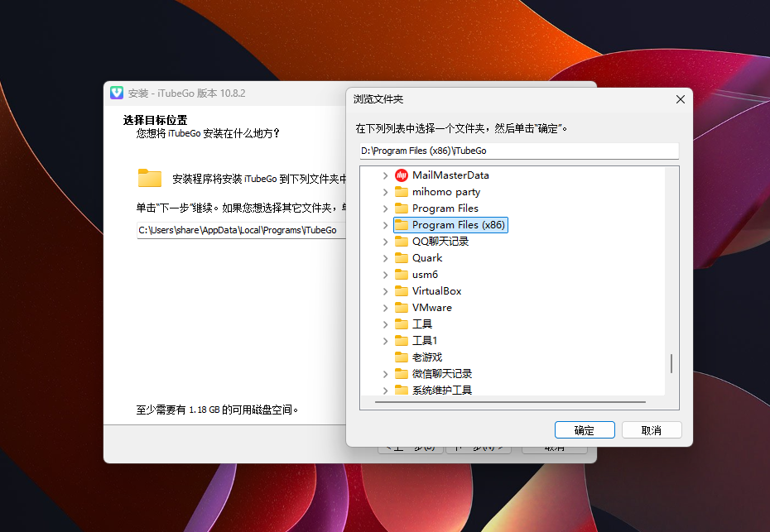Expand the 工具1 tree node

(x=386, y=341)
